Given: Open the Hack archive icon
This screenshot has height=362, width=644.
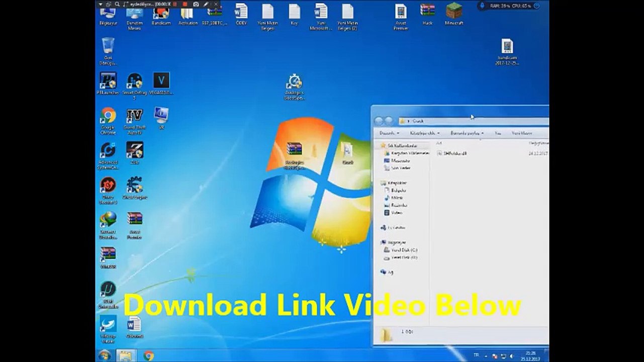Looking at the screenshot, I should [427, 14].
